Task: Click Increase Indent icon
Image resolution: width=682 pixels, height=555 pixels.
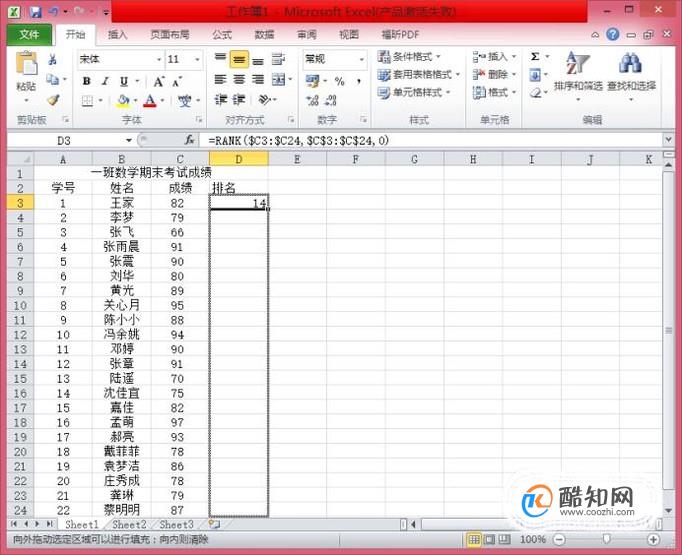Action: [x=239, y=100]
